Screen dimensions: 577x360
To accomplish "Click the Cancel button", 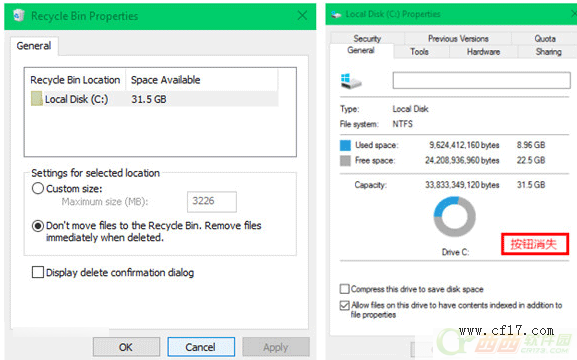I will tap(201, 347).
